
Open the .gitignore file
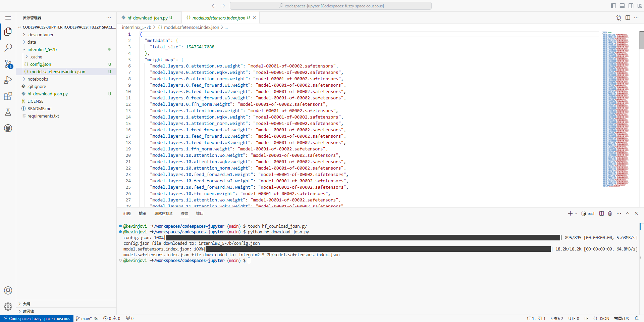tap(37, 86)
